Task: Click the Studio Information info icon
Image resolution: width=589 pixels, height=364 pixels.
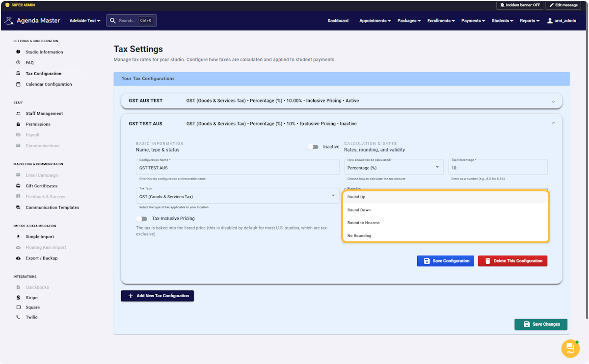Action: click(18, 52)
